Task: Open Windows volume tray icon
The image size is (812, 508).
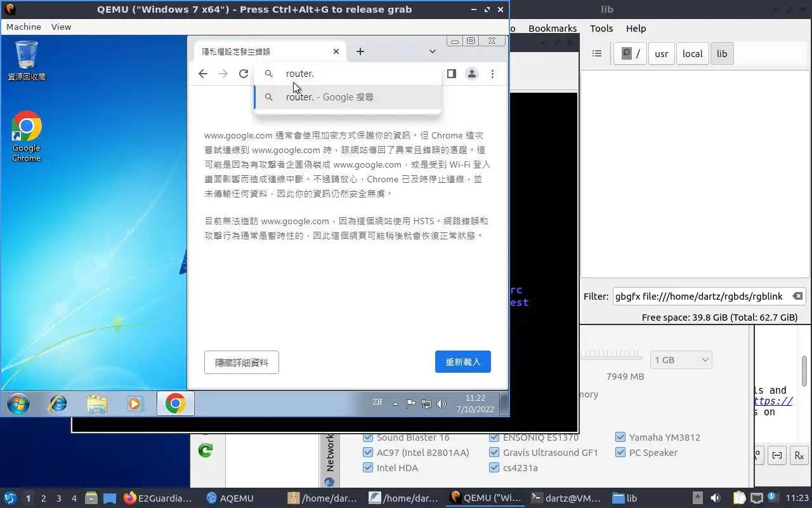Action: (442, 404)
